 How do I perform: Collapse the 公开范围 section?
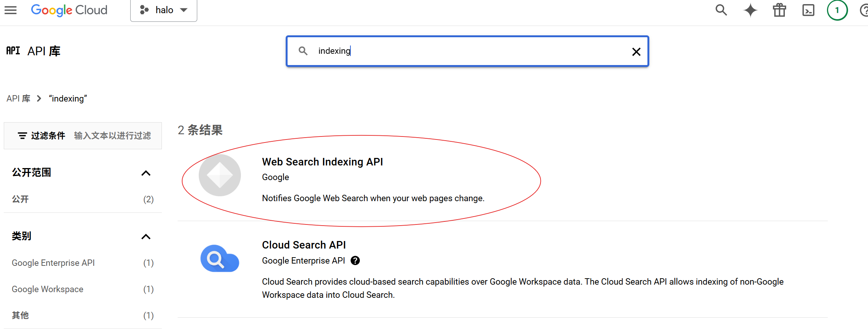click(x=146, y=173)
